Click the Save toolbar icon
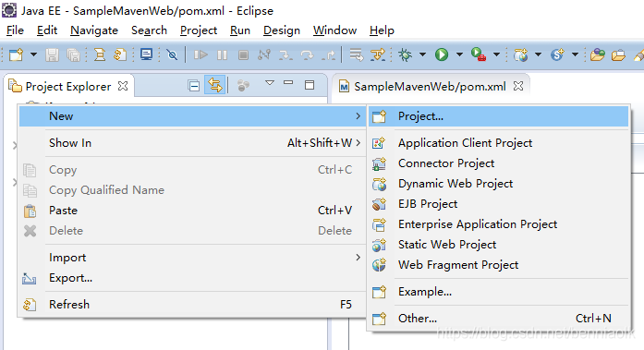Screen dimensions: 644x350 [52, 54]
